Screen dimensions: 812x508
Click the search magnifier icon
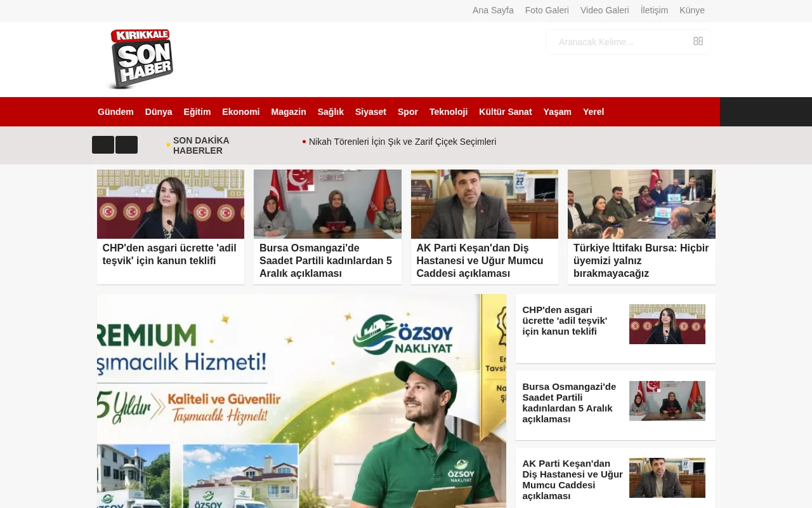(x=698, y=41)
